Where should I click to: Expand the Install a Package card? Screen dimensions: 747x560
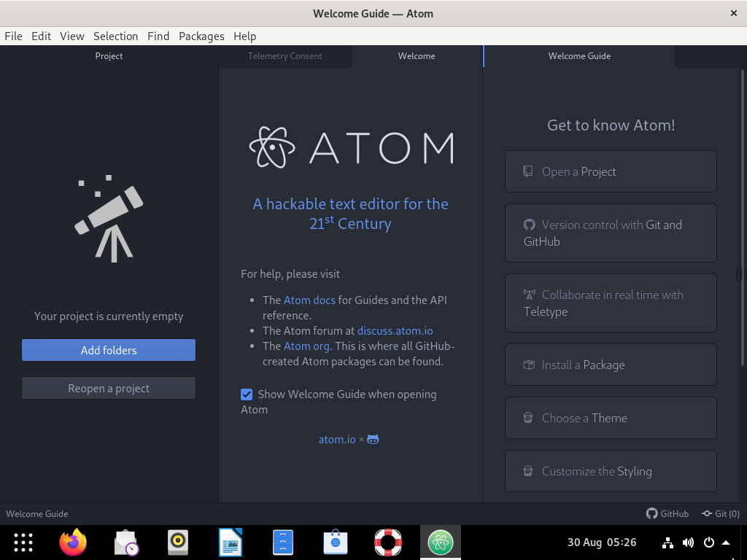(611, 365)
